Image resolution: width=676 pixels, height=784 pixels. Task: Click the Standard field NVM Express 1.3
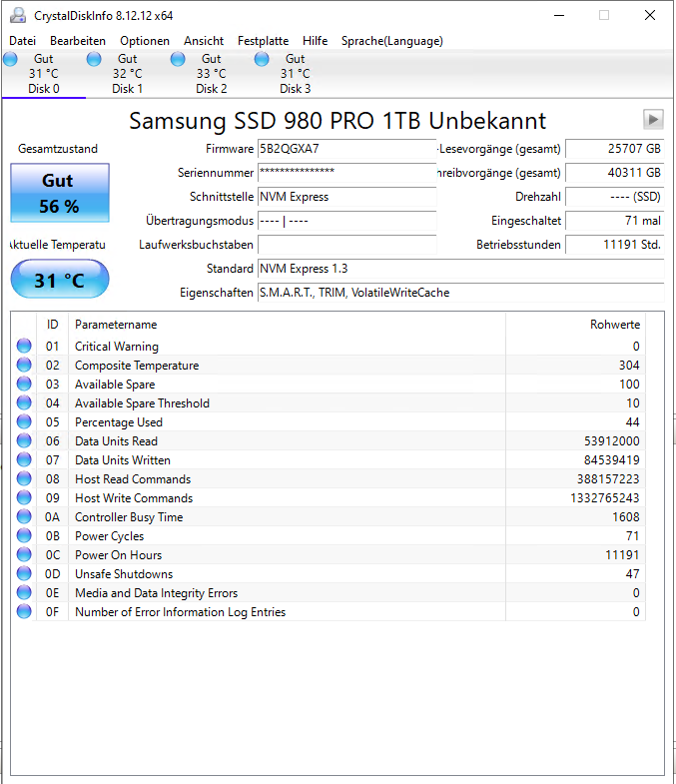[461, 269]
